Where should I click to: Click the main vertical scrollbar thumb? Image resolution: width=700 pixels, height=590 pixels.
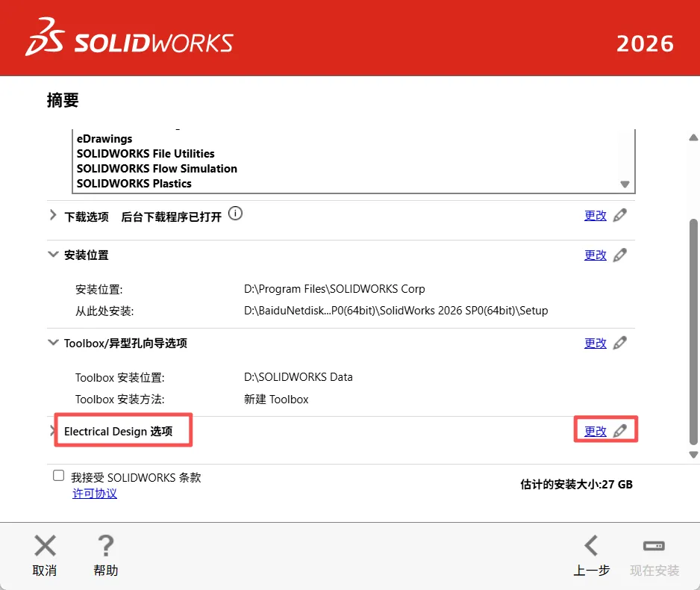click(693, 332)
